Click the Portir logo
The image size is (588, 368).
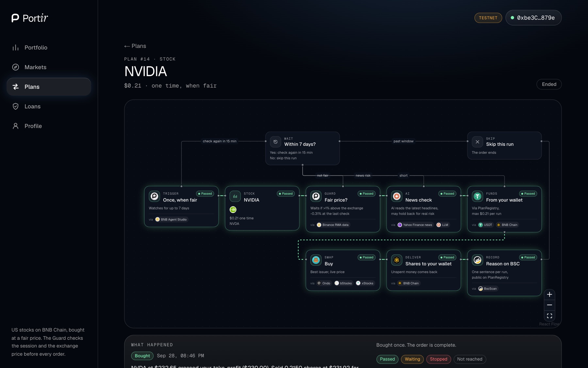[30, 18]
